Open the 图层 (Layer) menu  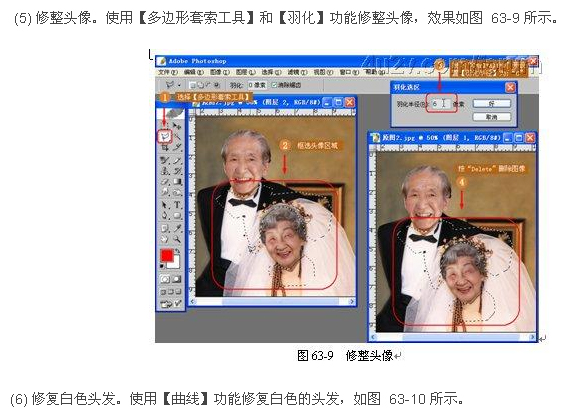[246, 72]
